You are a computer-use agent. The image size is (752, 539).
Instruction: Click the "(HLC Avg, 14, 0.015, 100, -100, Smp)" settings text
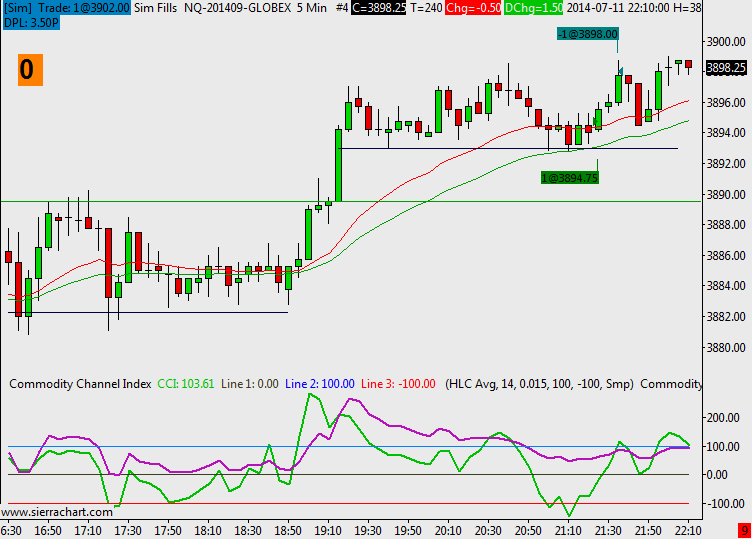point(540,384)
